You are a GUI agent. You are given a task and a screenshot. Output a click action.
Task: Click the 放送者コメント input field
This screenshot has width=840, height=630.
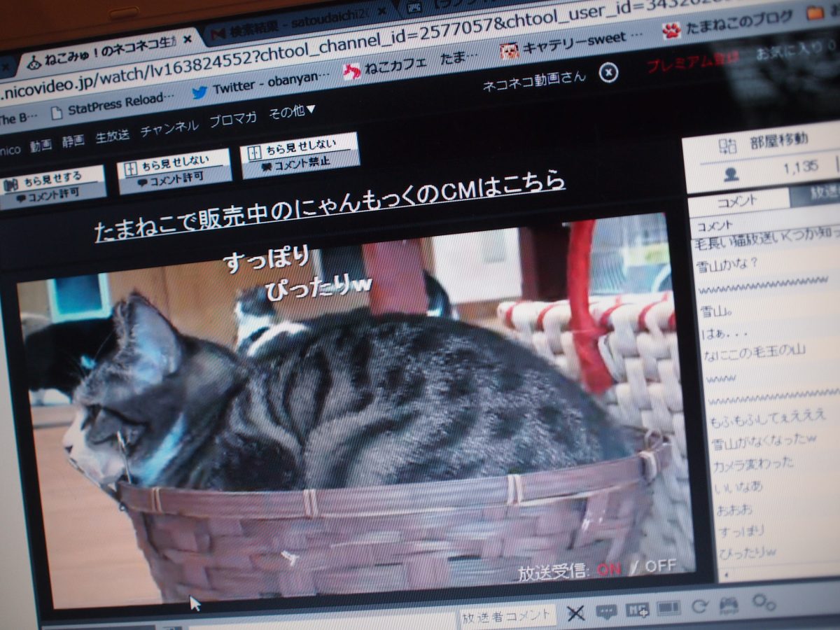click(507, 616)
